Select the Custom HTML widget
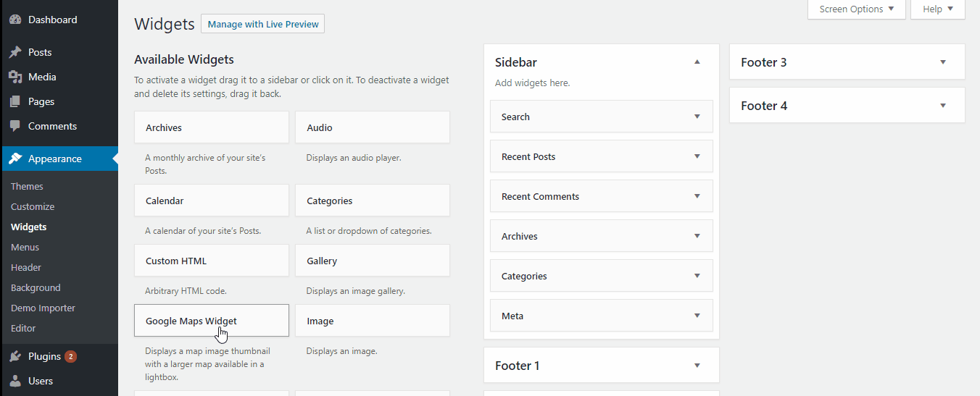 pyautogui.click(x=212, y=261)
